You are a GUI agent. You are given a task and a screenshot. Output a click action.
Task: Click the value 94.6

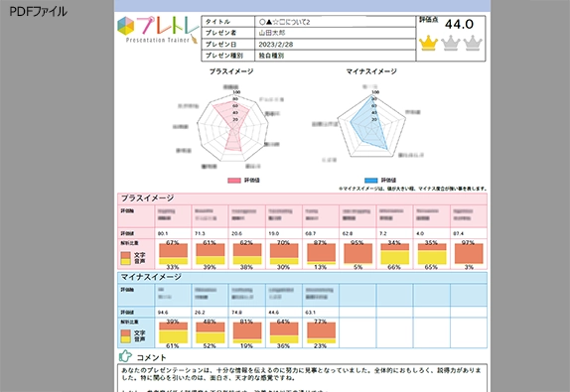(x=163, y=313)
